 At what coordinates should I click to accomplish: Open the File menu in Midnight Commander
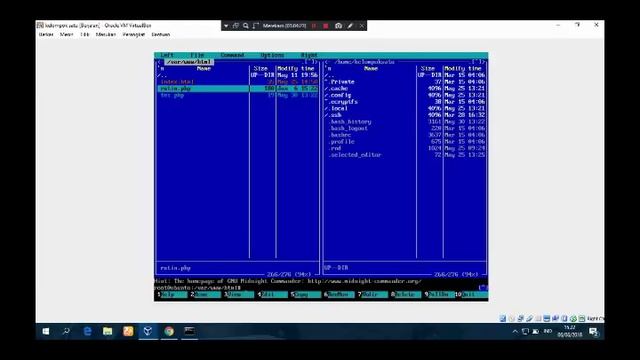point(198,55)
